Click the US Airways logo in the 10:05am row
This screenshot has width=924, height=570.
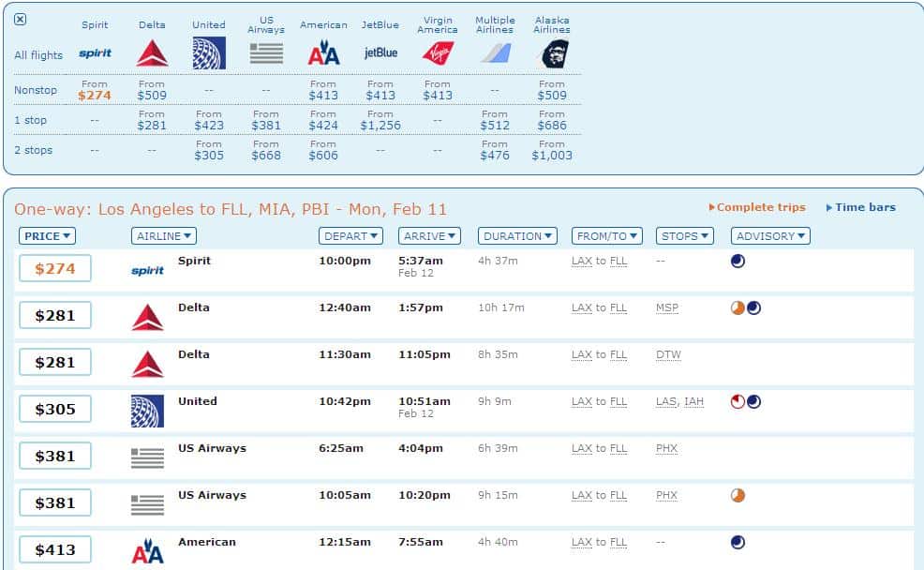click(147, 505)
